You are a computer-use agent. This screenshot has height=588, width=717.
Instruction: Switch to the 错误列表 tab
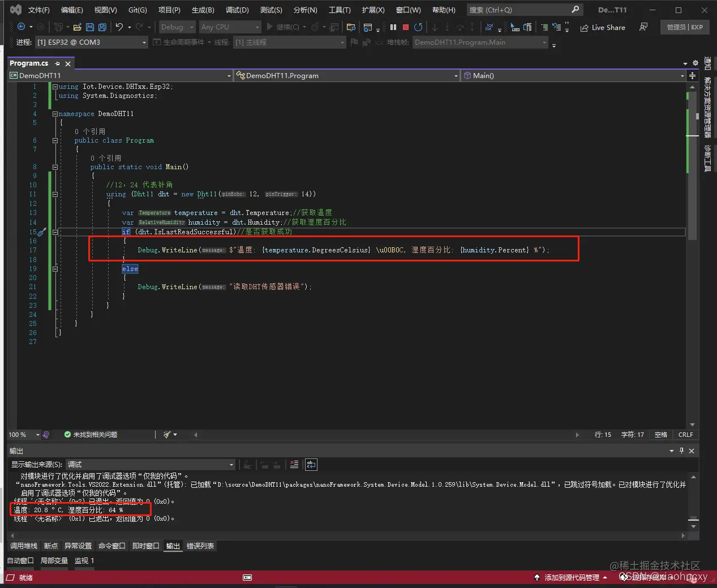point(200,546)
